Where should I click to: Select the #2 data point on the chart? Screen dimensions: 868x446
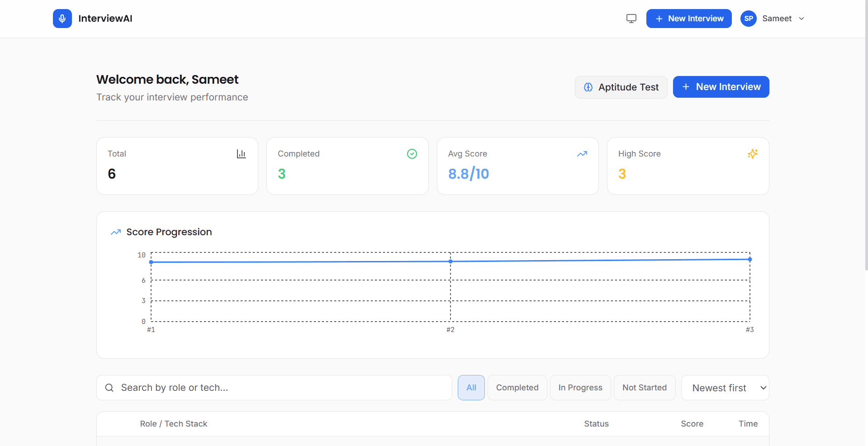pos(451,261)
